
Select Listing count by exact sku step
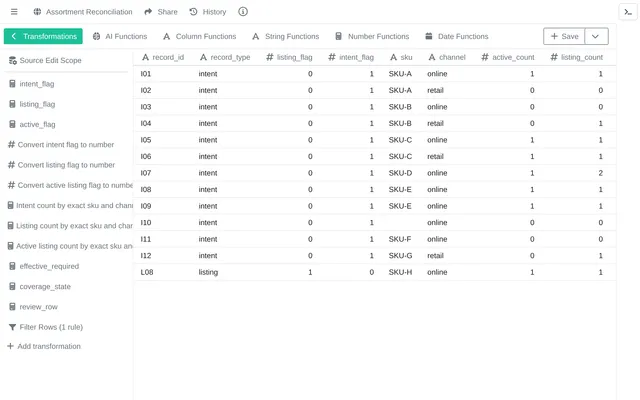70,226
